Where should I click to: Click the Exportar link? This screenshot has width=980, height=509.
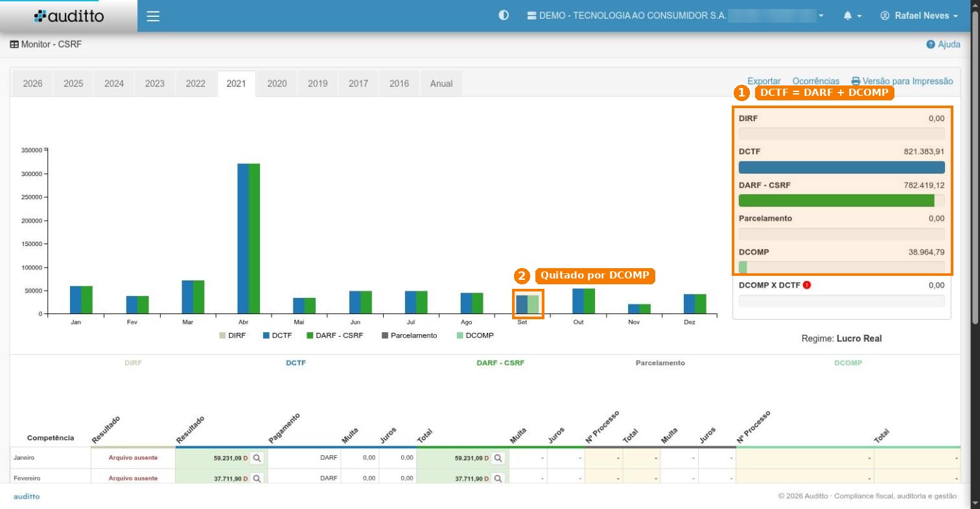point(764,81)
